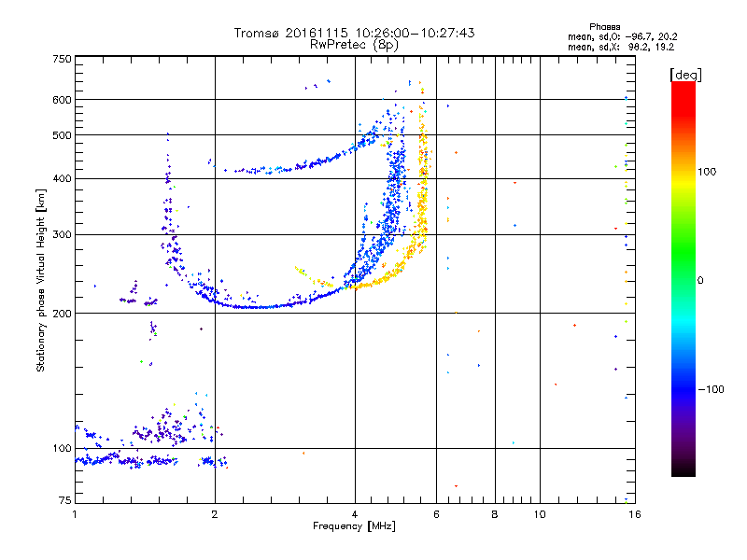747x560 pixels.
Task: Click the '100' height tick label
Action: pyautogui.click(x=62, y=448)
